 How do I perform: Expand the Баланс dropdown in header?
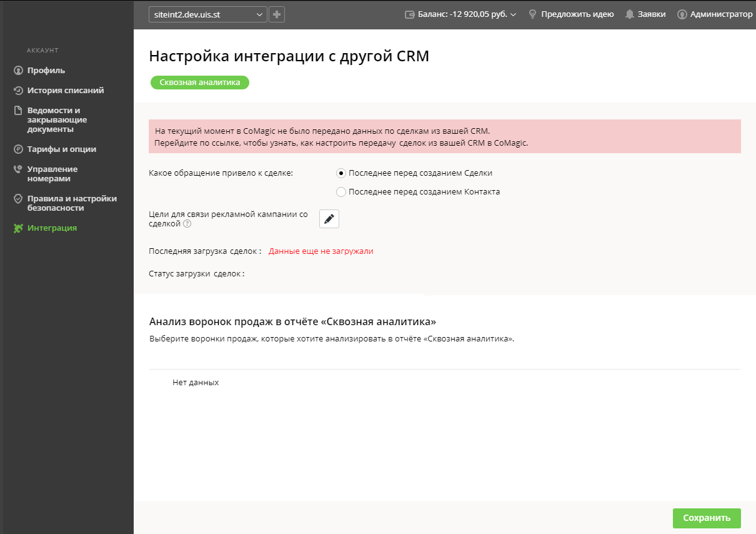click(x=461, y=14)
